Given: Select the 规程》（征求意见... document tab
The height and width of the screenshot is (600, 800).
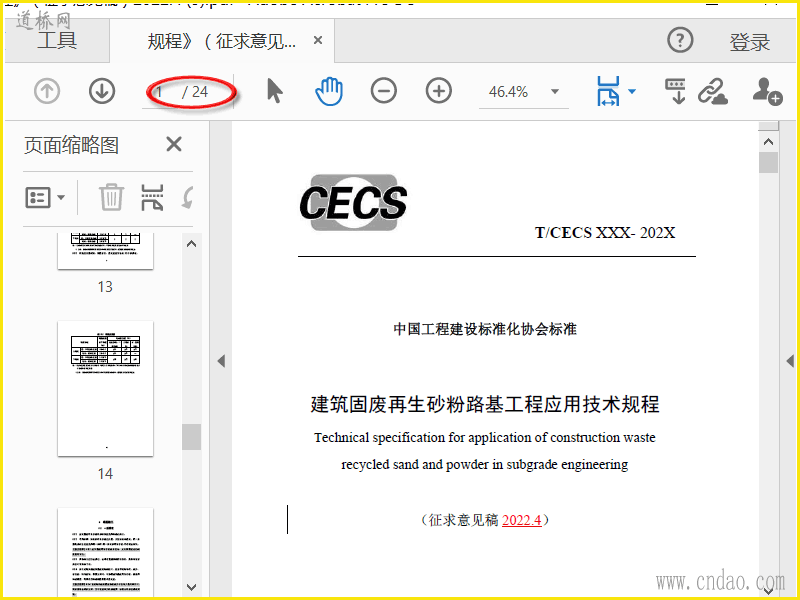Looking at the screenshot, I should pyautogui.click(x=221, y=41).
